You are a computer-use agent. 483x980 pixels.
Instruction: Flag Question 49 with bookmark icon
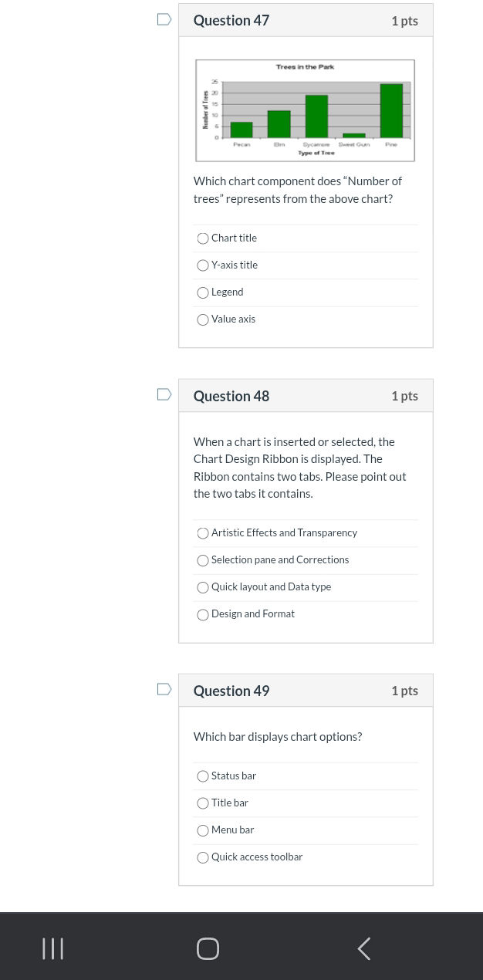(x=164, y=689)
